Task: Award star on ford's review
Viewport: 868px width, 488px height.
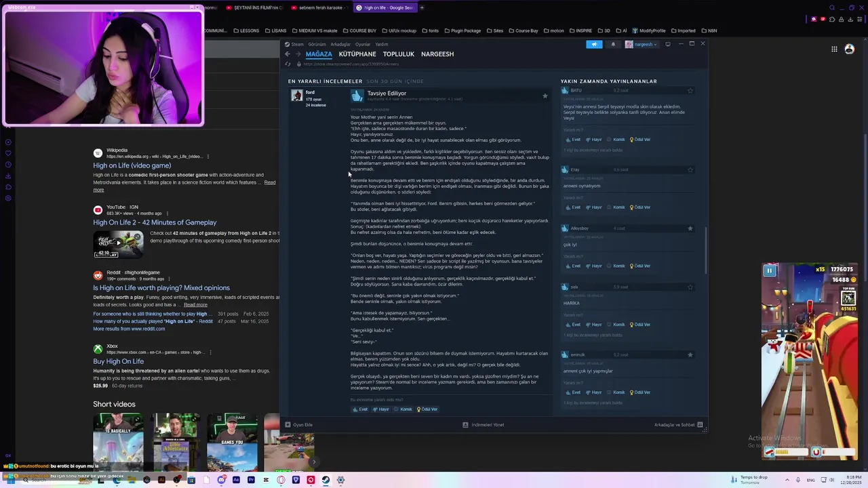Action: [x=545, y=96]
